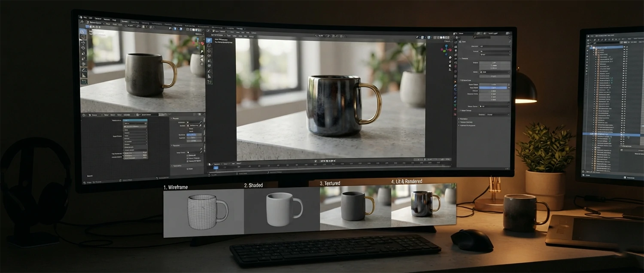Switch left viewport to rendered shading

[x=200, y=30]
